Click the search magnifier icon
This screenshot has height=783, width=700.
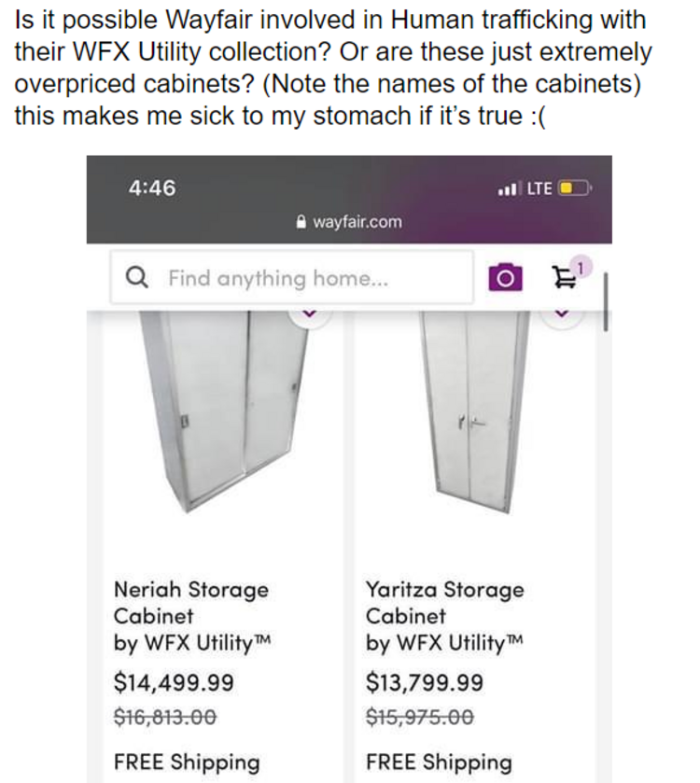[x=136, y=277]
